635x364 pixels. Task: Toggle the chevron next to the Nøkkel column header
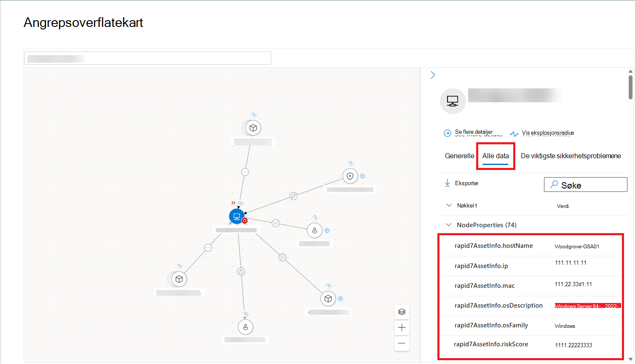448,205
